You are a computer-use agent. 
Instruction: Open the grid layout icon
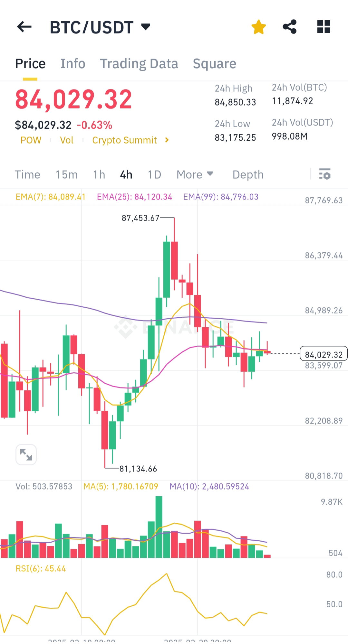(324, 27)
